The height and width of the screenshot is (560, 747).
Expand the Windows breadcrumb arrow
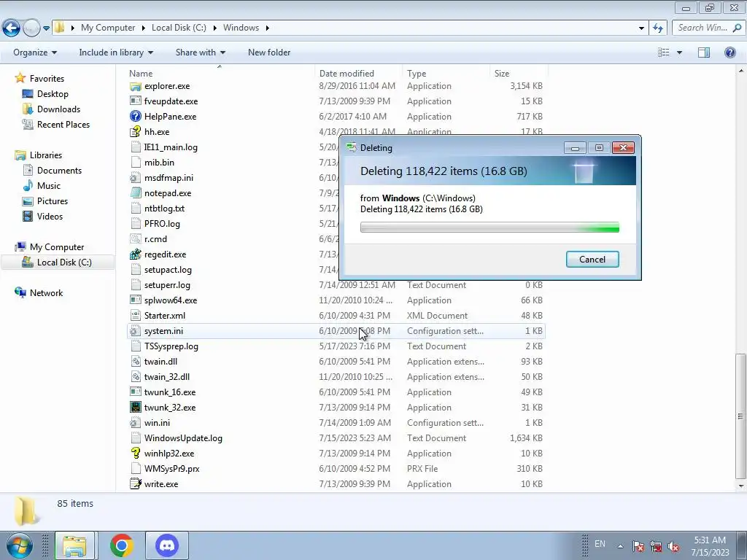coord(267,28)
